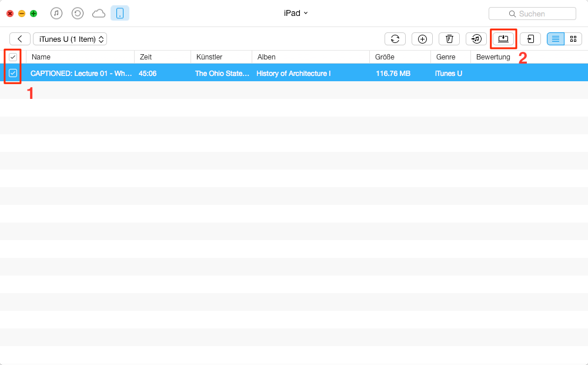
Task: Sort by the Zeit column header
Action: 163,57
